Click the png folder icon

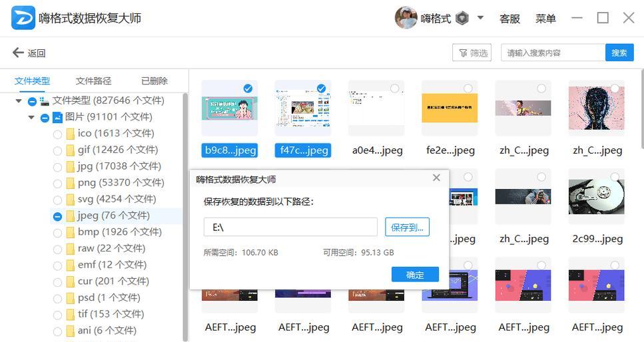point(70,183)
